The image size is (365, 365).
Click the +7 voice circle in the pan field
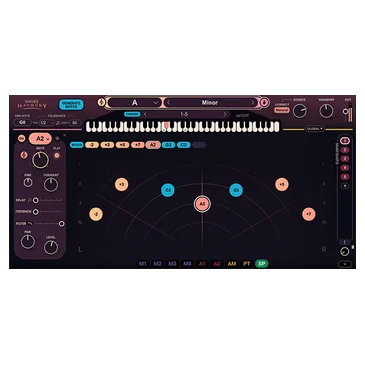pyautogui.click(x=309, y=214)
